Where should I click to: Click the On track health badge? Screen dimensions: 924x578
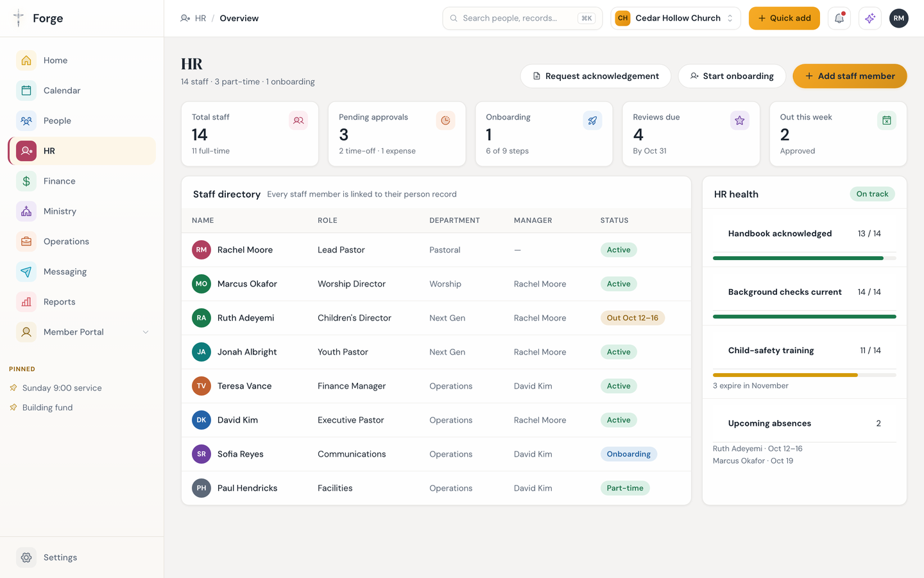[x=873, y=194]
